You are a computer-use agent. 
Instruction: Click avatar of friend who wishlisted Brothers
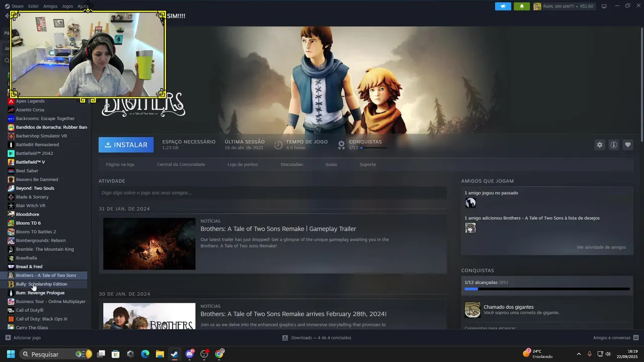470,228
